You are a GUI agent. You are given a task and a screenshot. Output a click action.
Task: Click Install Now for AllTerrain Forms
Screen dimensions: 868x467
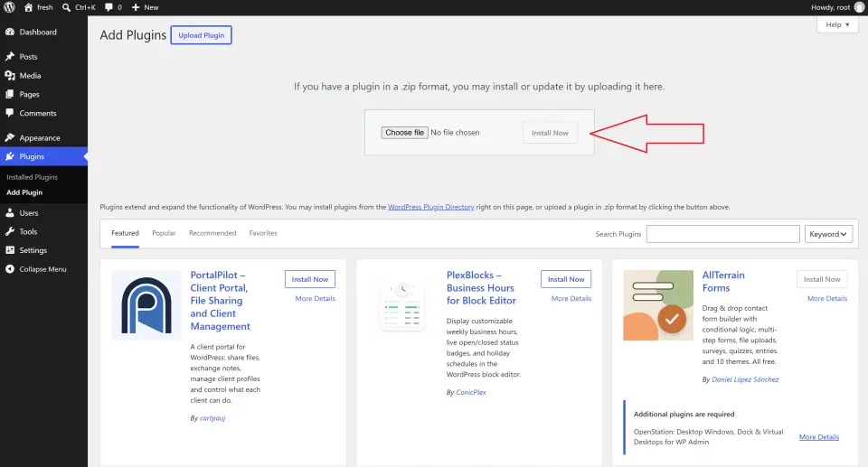(822, 279)
